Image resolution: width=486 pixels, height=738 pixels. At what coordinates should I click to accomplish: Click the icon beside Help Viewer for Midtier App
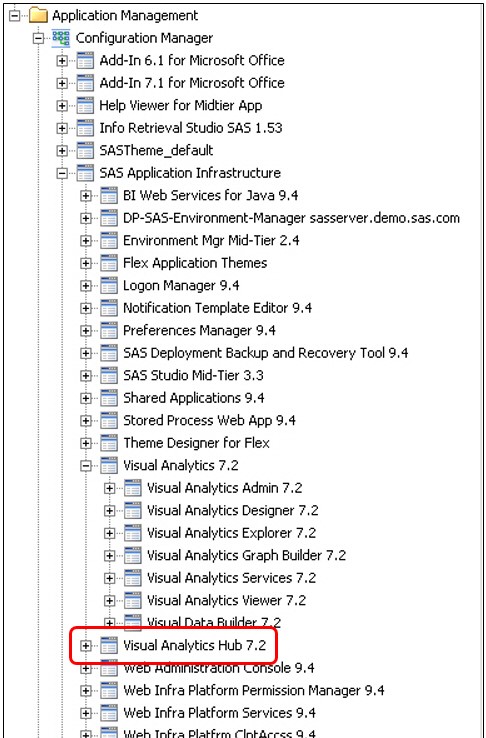pyautogui.click(x=85, y=106)
